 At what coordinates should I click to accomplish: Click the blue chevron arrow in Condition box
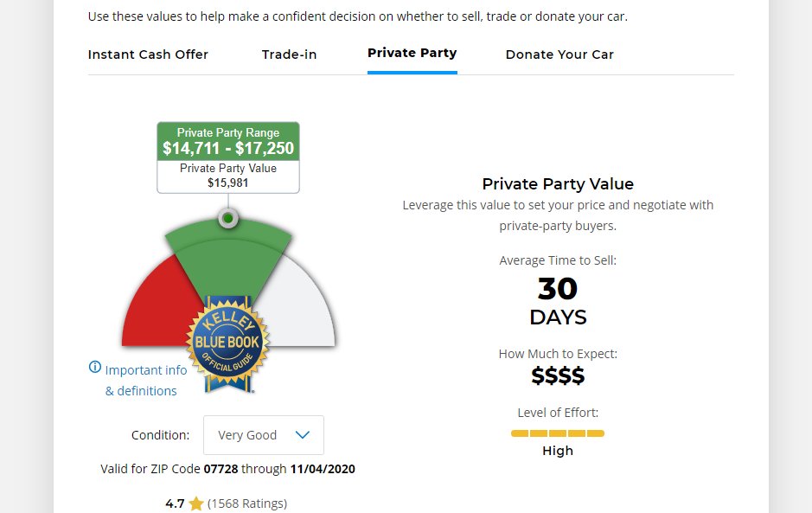(x=303, y=435)
